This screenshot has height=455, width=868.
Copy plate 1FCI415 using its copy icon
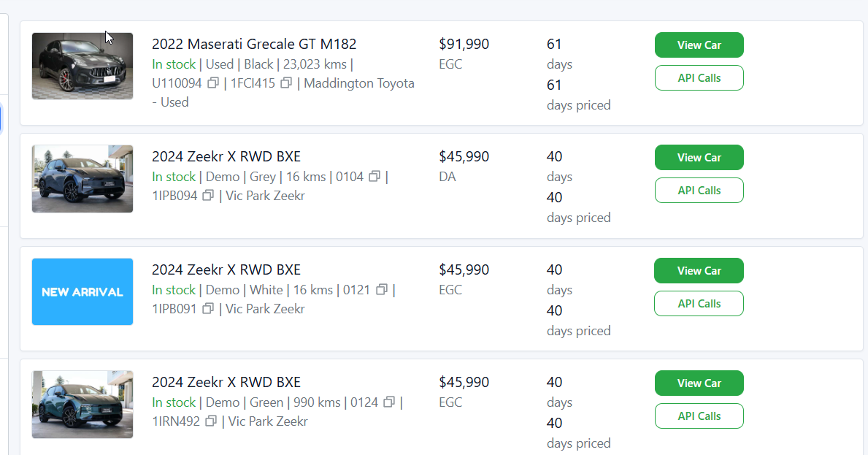pyautogui.click(x=286, y=83)
